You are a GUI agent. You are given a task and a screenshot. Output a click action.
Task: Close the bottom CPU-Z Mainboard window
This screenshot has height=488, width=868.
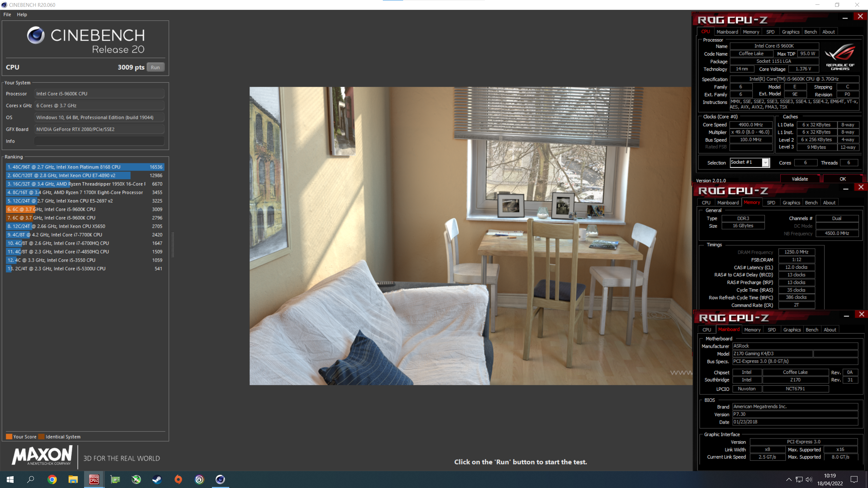[862, 314]
